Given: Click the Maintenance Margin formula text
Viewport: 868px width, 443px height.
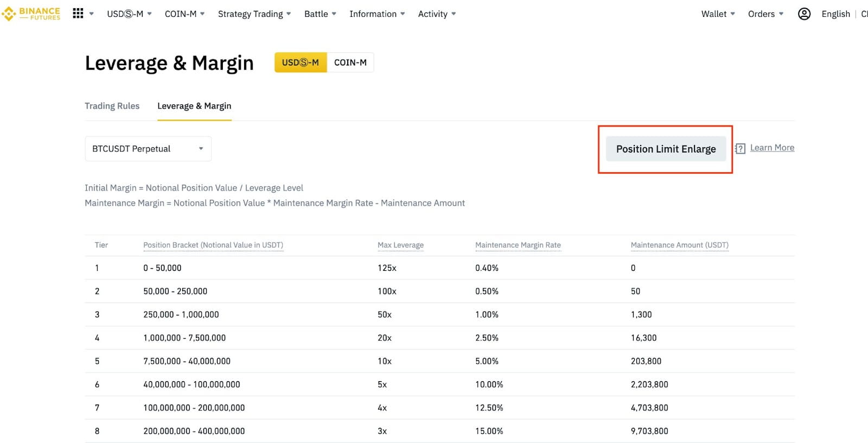Looking at the screenshot, I should [275, 203].
